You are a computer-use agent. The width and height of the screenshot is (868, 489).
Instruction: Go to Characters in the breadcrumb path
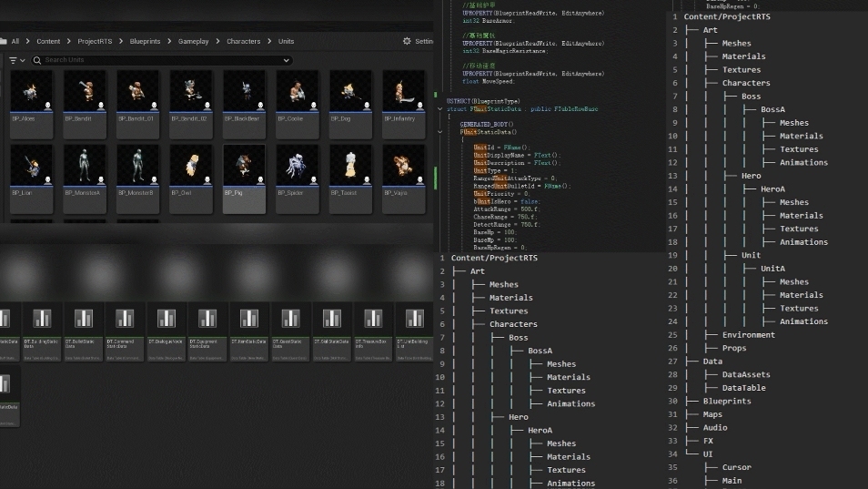pyautogui.click(x=244, y=42)
